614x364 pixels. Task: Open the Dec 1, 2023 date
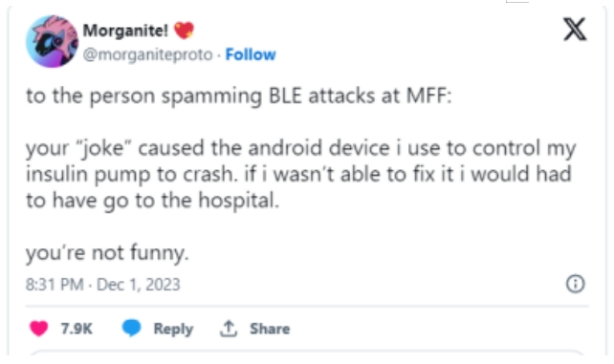click(x=139, y=285)
